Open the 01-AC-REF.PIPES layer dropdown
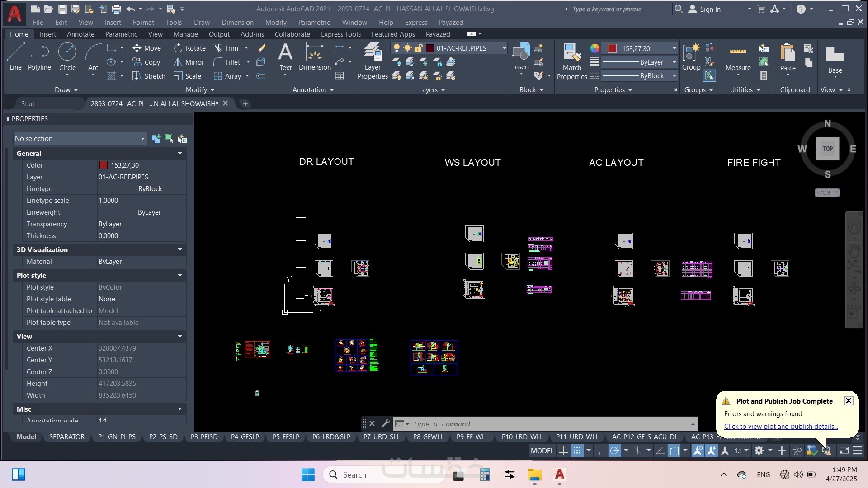Viewport: 868px width, 488px height. point(504,48)
